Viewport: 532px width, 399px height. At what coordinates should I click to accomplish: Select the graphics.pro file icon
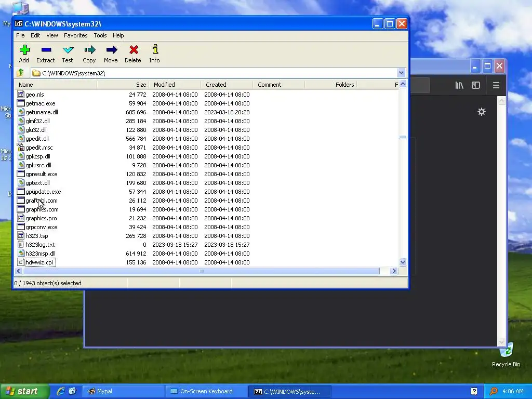click(21, 218)
